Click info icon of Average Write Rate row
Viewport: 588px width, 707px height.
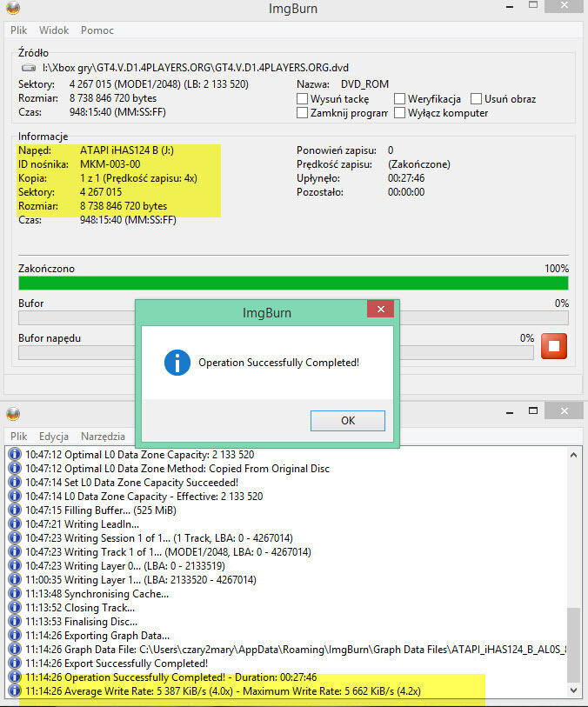pyautogui.click(x=15, y=690)
